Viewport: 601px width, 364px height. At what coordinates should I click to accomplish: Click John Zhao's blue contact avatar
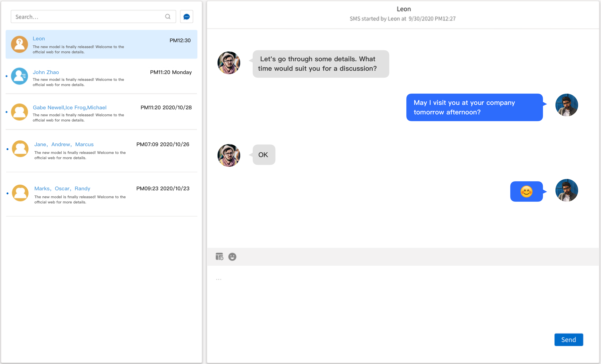[x=19, y=76]
